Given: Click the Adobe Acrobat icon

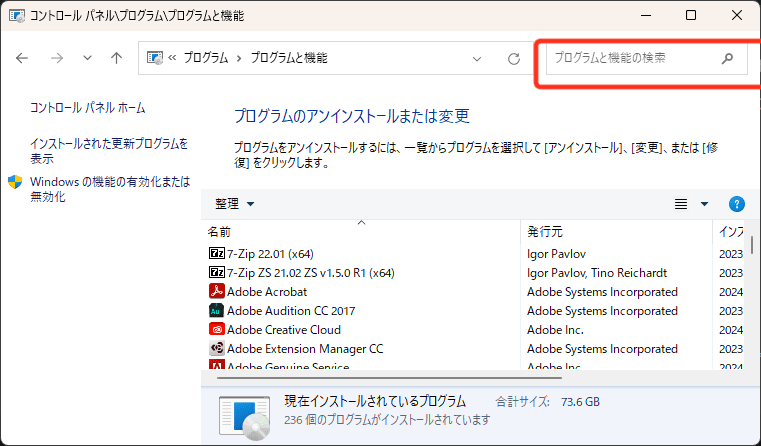Looking at the screenshot, I should (216, 291).
